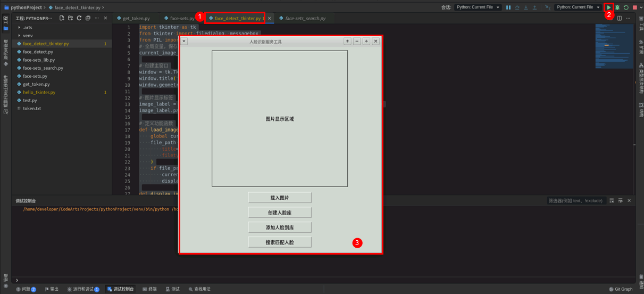Screen dimensions: 644x294
Task: Open face-sets_search.py in the file tree
Action: pos(62,68)
